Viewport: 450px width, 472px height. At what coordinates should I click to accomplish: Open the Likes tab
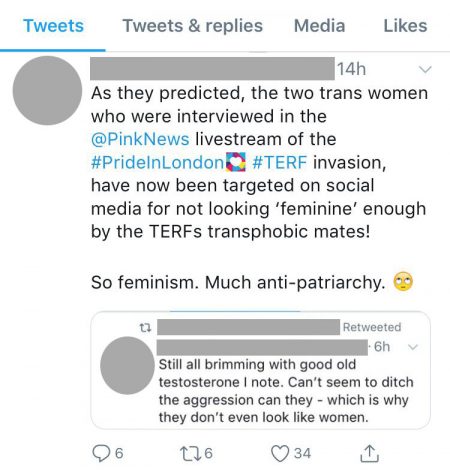point(405,26)
